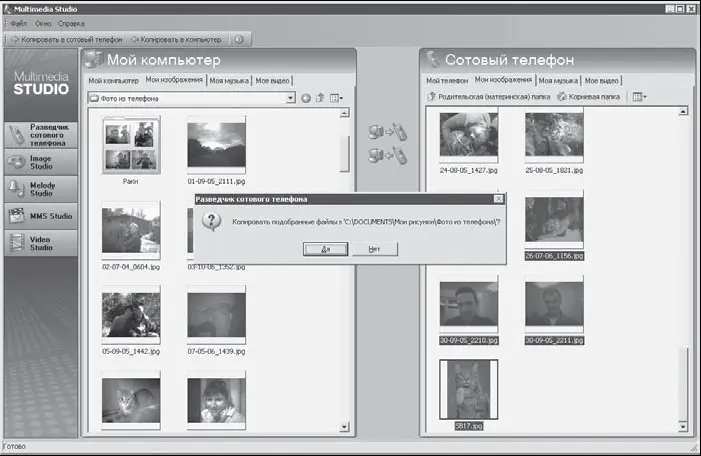Viewport: 701px width, 456px height.
Task: Open Melody Studio module
Action: 41,189
